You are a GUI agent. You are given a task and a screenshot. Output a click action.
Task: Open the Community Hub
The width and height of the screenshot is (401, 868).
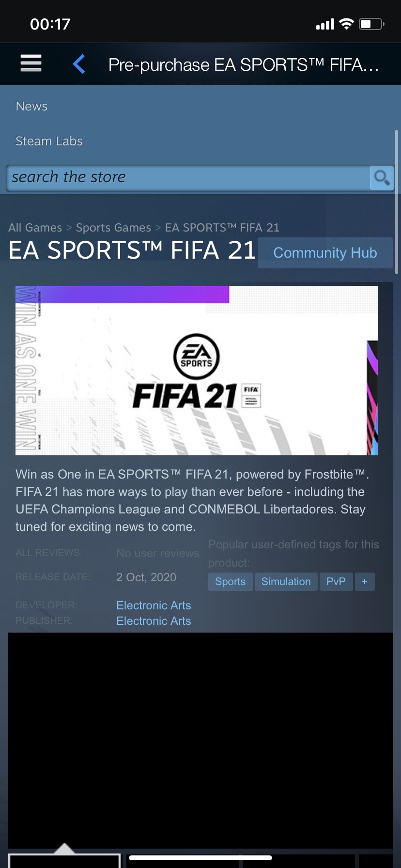pos(325,253)
